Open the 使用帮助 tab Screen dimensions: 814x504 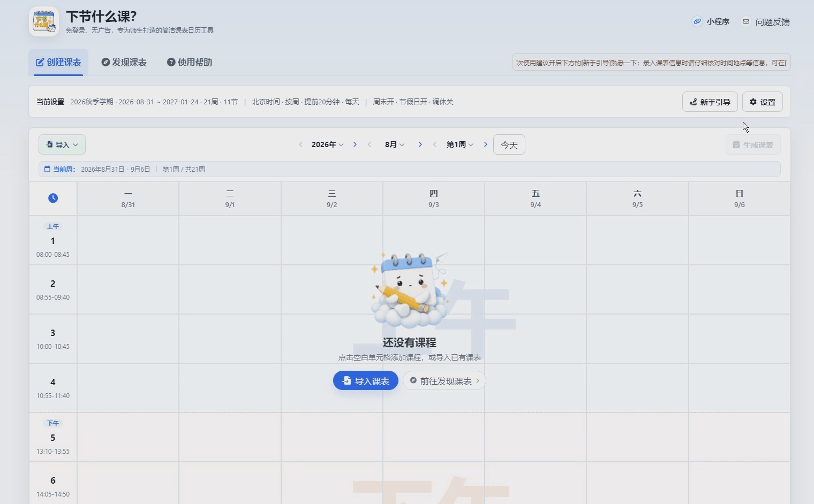click(x=190, y=62)
